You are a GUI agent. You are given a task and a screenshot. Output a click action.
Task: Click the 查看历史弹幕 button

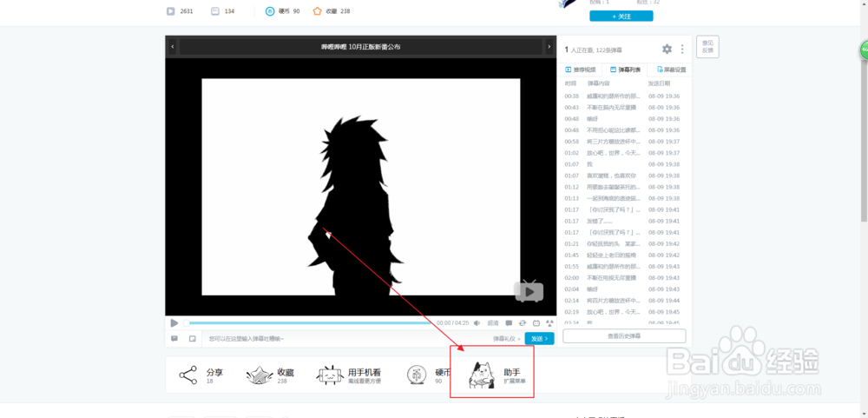click(624, 336)
